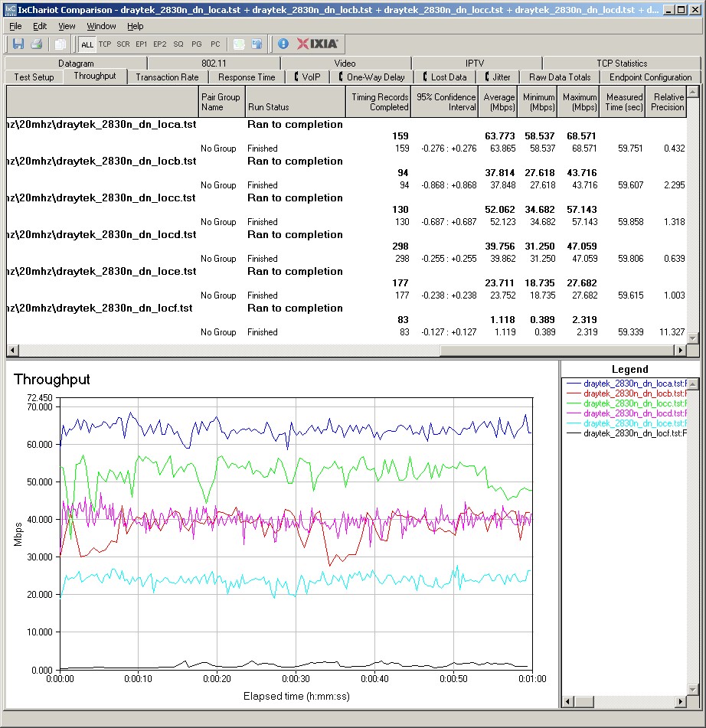The width and height of the screenshot is (706, 728).
Task: Switch to the One-Way Delay tab
Action: 371,77
